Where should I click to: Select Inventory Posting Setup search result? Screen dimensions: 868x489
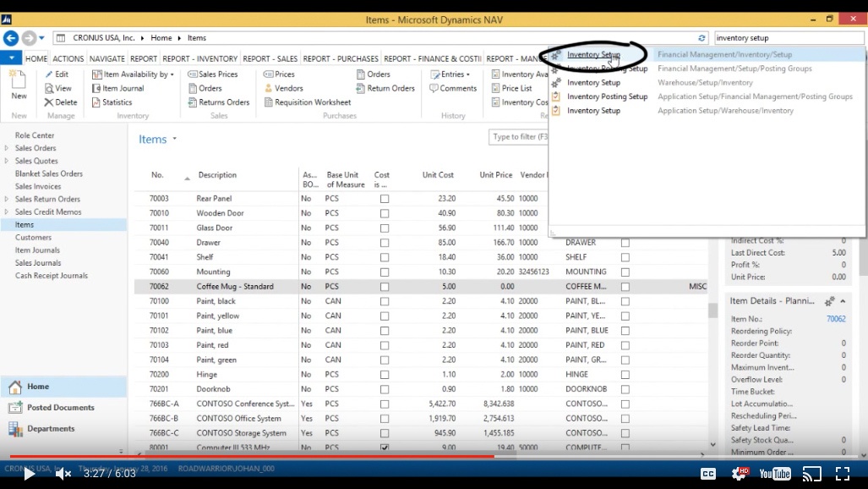point(607,96)
